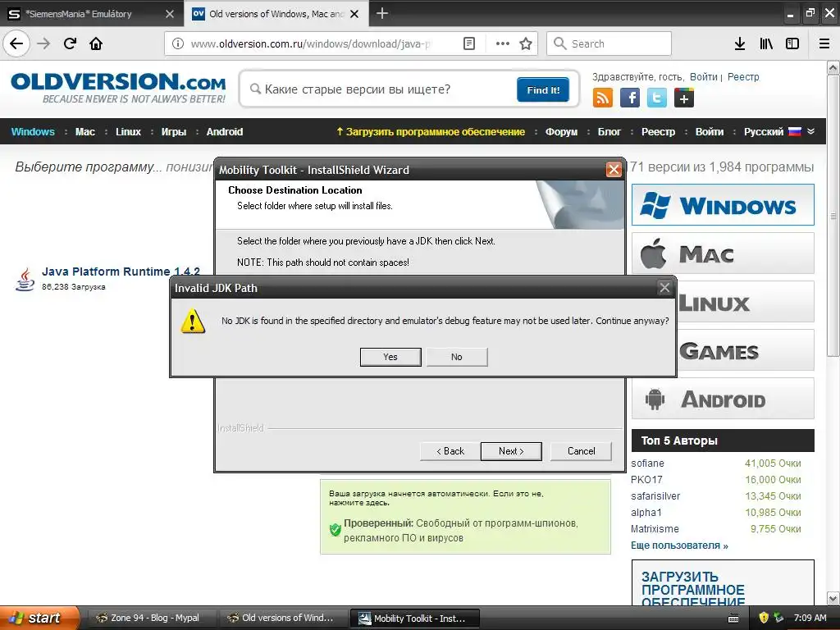Click the Find It! button

click(543, 90)
